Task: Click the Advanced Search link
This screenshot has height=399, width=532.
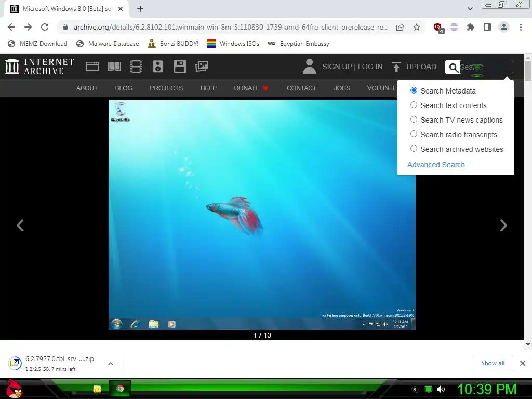Action: click(x=436, y=165)
